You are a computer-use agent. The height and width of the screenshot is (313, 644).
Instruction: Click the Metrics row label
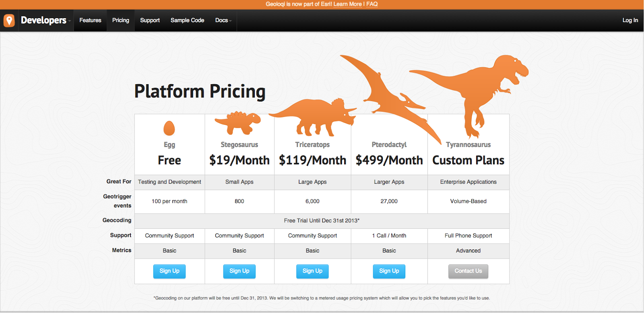[x=122, y=250]
